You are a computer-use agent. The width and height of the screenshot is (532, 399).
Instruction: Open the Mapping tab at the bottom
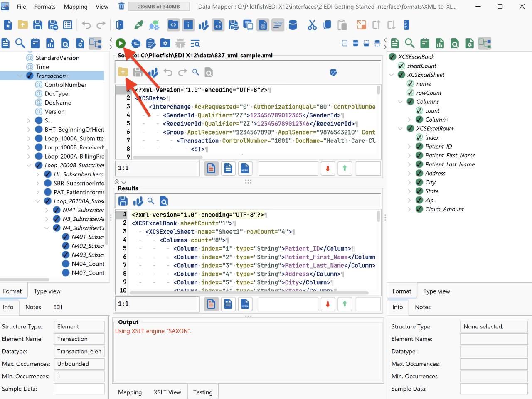[130, 392]
